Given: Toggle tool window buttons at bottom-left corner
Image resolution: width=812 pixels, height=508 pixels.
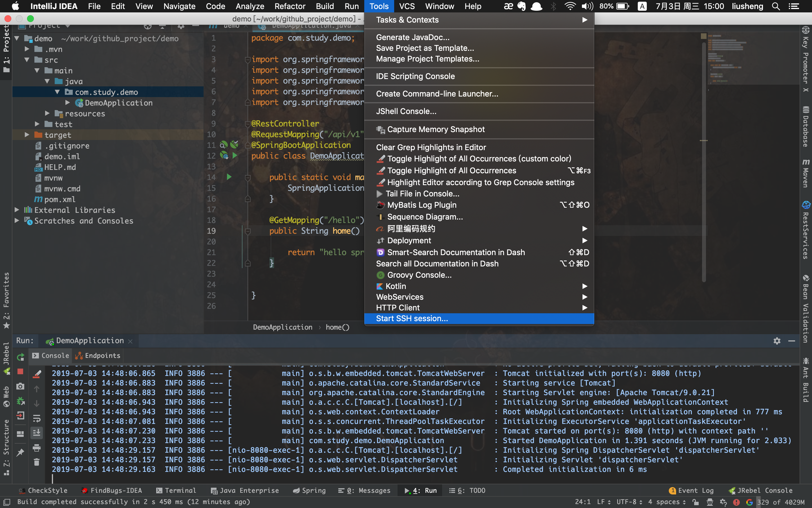Looking at the screenshot, I should tap(7, 502).
